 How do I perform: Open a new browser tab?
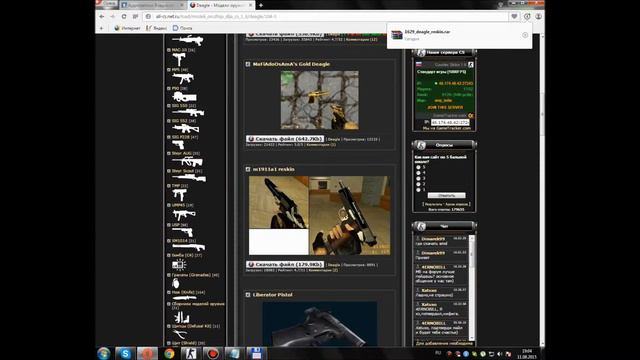[260, 5]
